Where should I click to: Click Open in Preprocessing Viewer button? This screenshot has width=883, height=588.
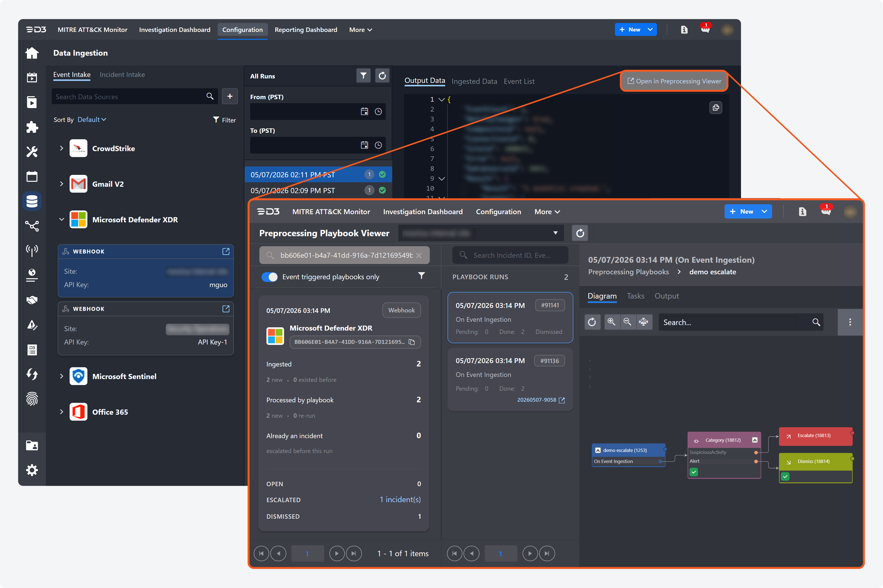tap(674, 81)
